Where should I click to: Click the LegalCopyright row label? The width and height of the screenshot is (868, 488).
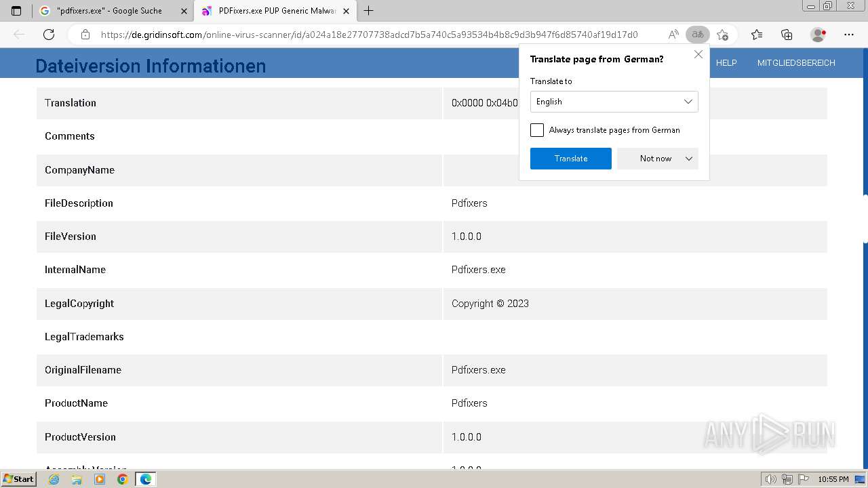click(x=79, y=304)
